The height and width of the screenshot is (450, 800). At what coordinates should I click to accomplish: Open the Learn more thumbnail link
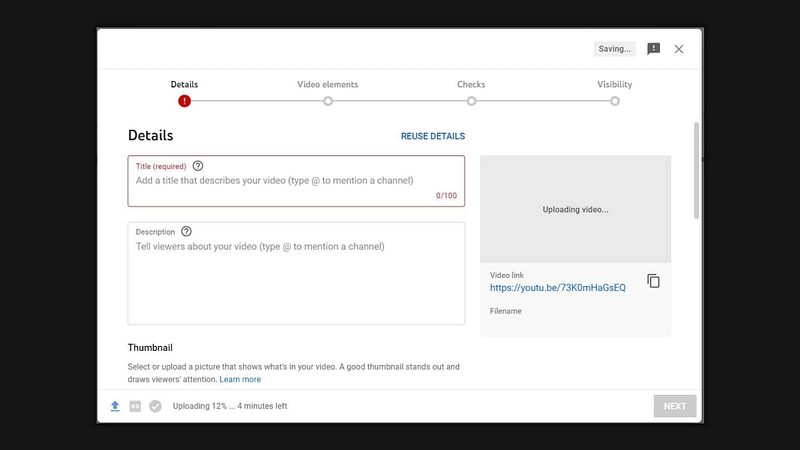pos(240,379)
